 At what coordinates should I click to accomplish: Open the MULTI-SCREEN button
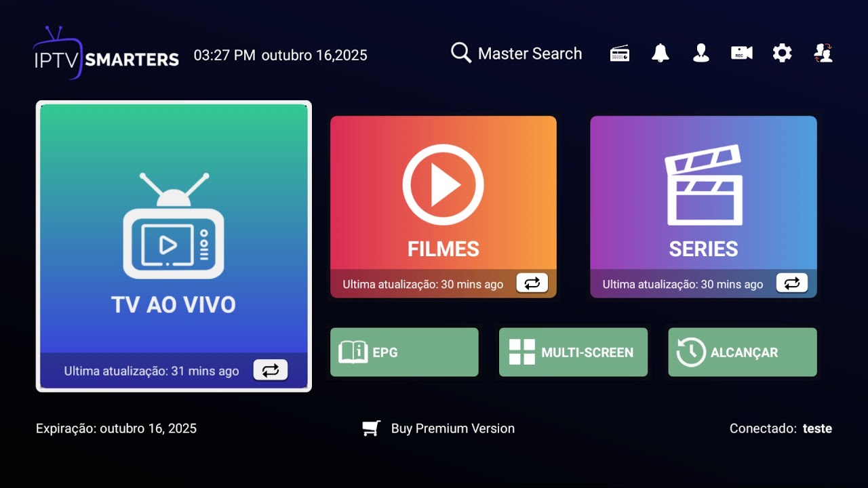[x=574, y=352]
